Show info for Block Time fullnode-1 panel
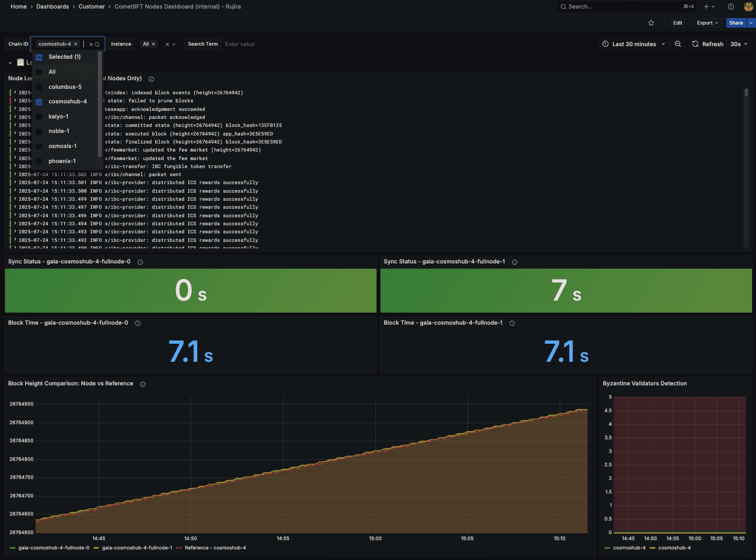756x560 pixels. [x=512, y=323]
